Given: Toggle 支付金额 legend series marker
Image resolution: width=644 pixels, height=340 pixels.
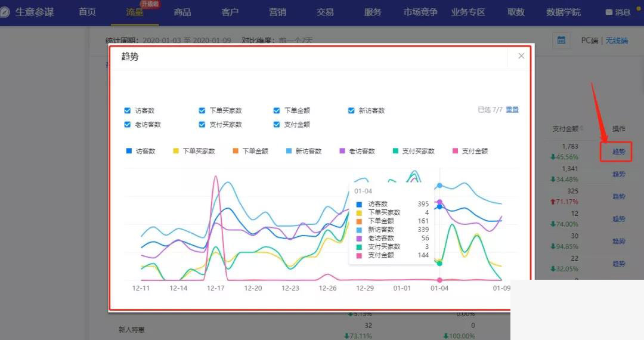Looking at the screenshot, I should 456,151.
